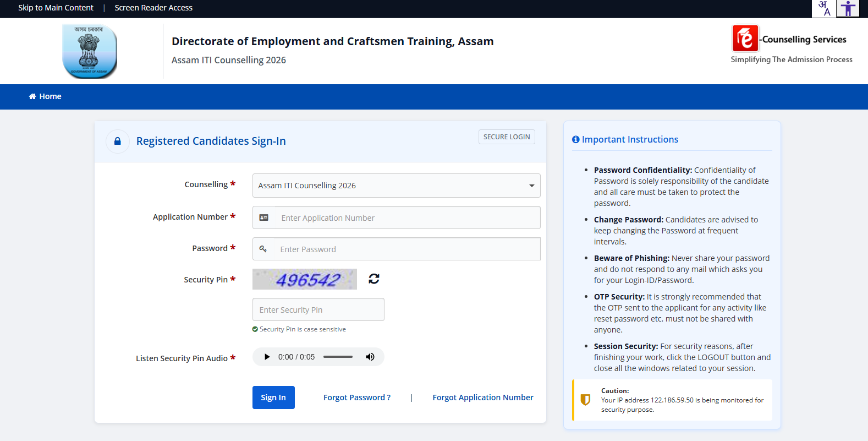Click 'OTP Security:' instruction text
The image size is (868, 441).
619,297
